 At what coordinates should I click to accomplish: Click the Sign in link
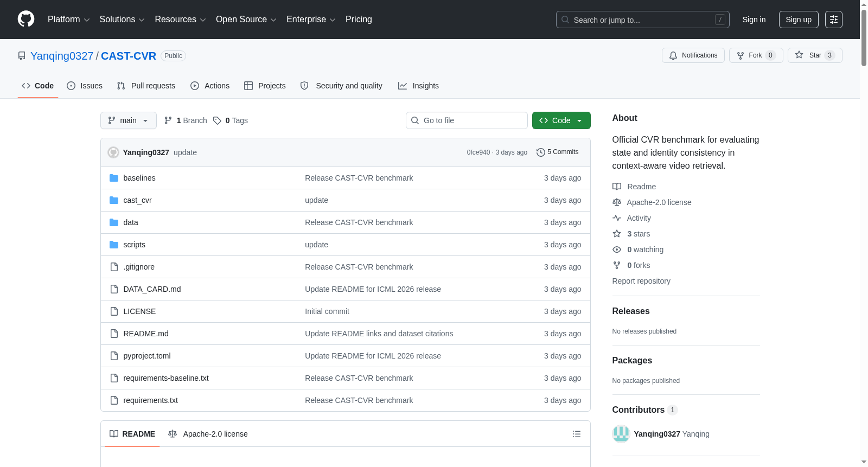click(754, 20)
